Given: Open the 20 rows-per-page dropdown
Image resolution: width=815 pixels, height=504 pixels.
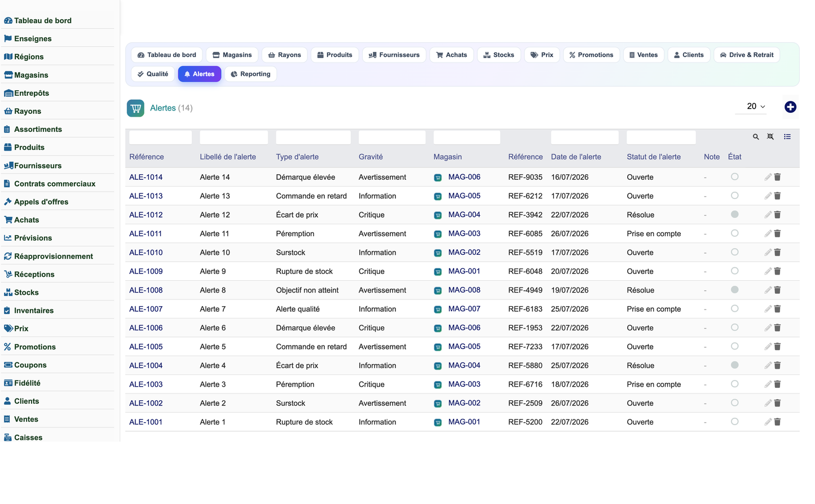Looking at the screenshot, I should 751,107.
